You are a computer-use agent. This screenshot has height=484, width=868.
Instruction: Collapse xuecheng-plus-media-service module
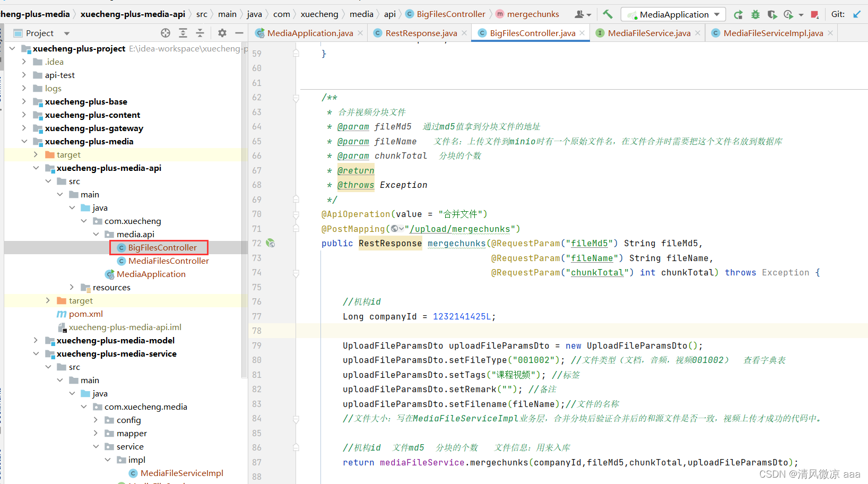coord(36,353)
